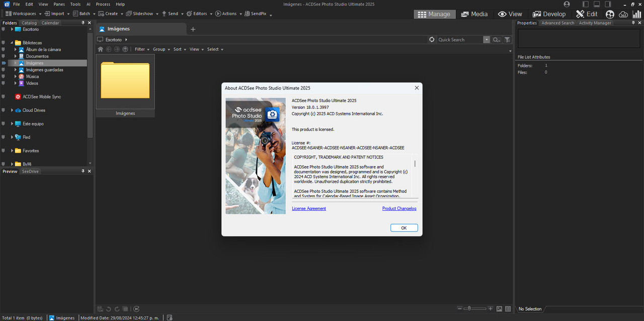Image resolution: width=644 pixels, height=321 pixels.
Task: Toggle the left pane layout icon in title bar
Action: pyautogui.click(x=585, y=4)
